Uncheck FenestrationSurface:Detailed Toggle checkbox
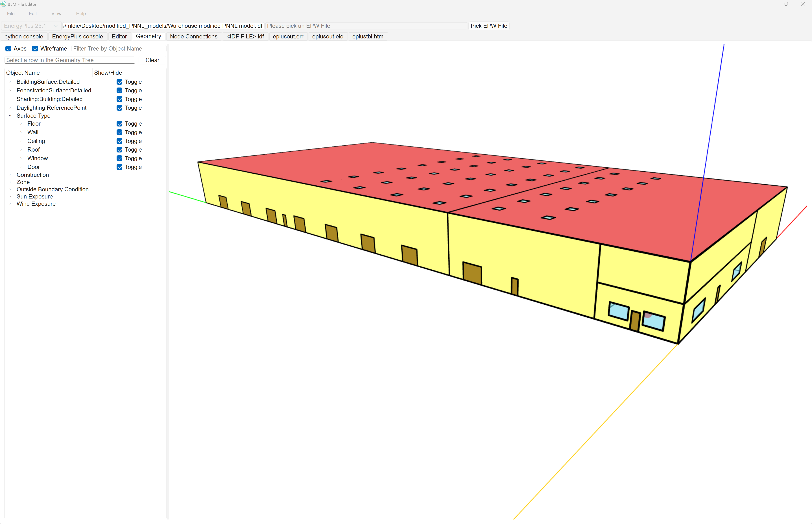The image size is (812, 524). pos(119,91)
